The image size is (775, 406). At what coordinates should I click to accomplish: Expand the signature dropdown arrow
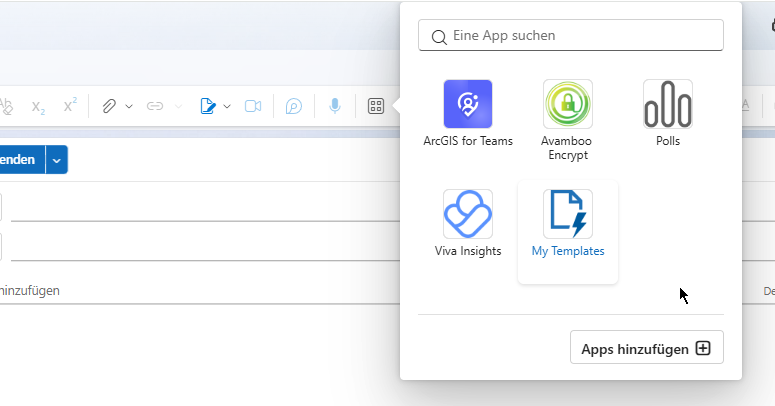pos(227,106)
